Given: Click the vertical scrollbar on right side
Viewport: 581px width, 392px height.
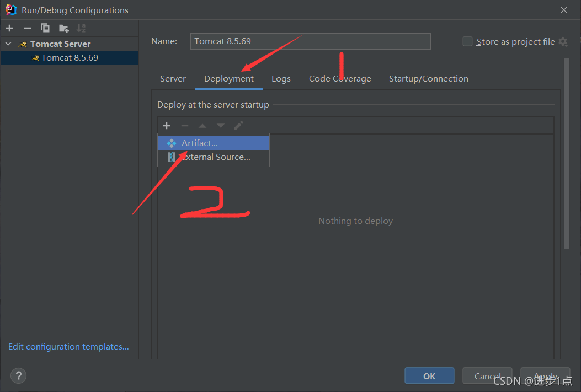Looking at the screenshot, I should pyautogui.click(x=566, y=154).
